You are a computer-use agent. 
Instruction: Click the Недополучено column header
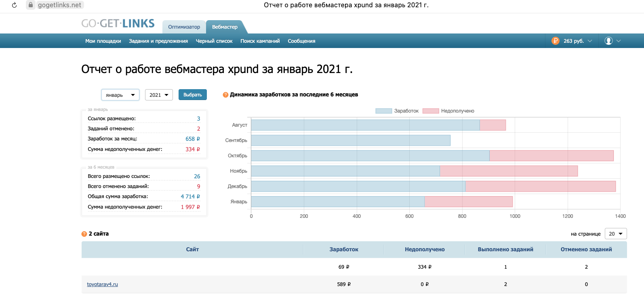(x=425, y=249)
